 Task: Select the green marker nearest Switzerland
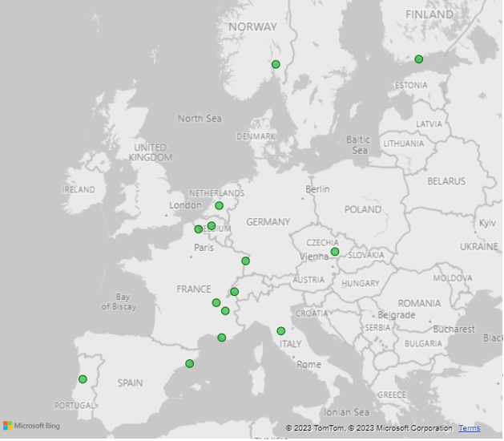coord(234,292)
